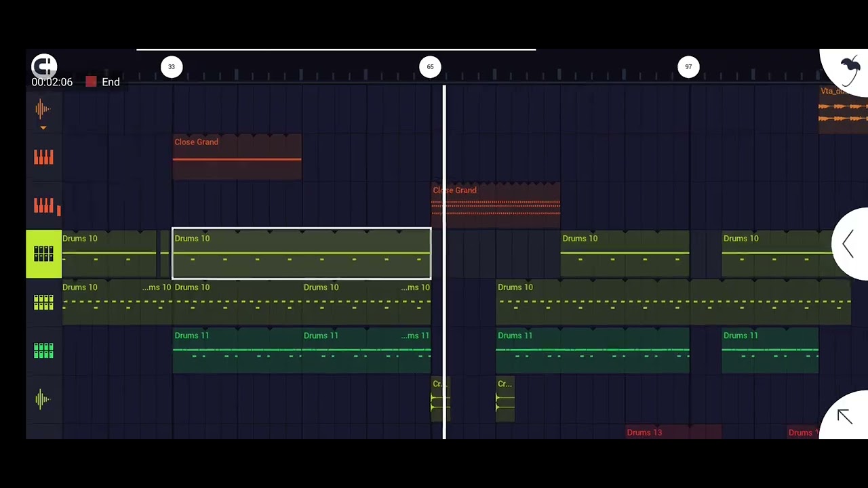Select the Close Grand clip at bar 33
This screenshot has height=488, width=868.
coord(237,157)
